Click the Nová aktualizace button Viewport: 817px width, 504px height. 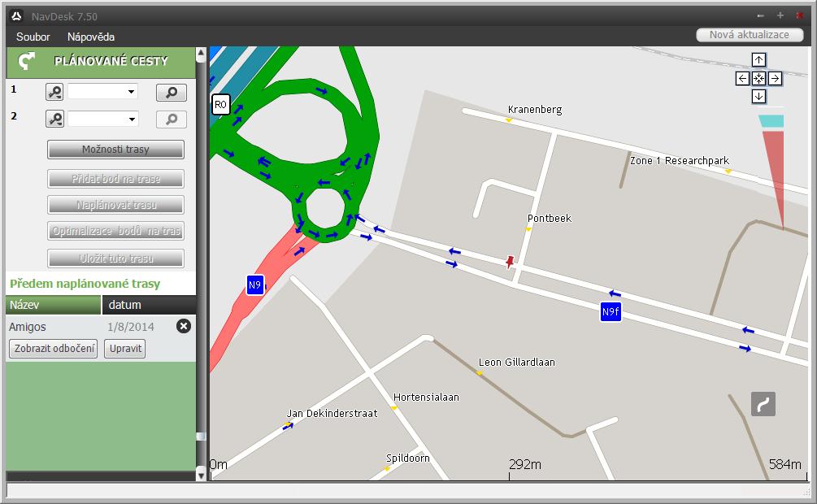click(750, 35)
